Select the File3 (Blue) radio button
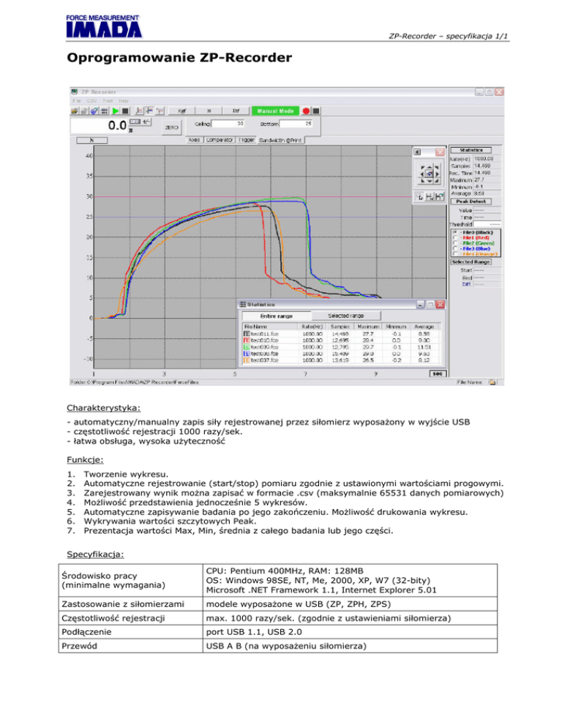The image size is (562, 728). (454, 248)
